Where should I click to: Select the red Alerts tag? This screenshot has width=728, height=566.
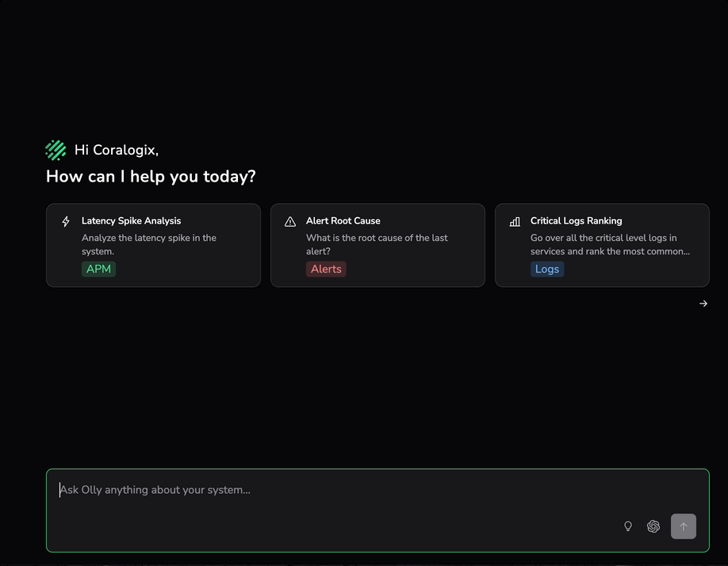coord(326,269)
